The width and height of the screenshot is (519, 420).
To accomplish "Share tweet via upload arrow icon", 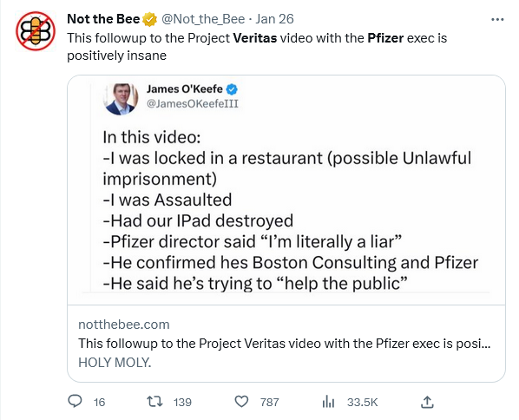I will (x=427, y=402).
